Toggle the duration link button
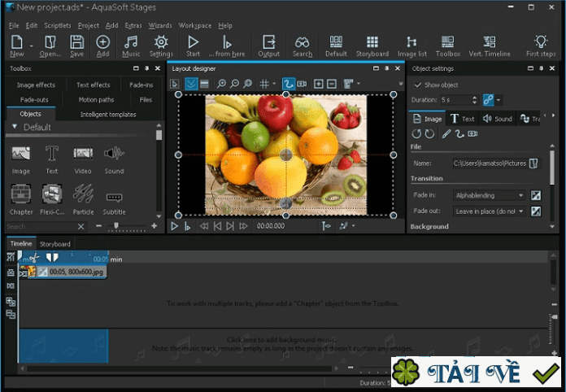The image size is (566, 392). (x=488, y=99)
